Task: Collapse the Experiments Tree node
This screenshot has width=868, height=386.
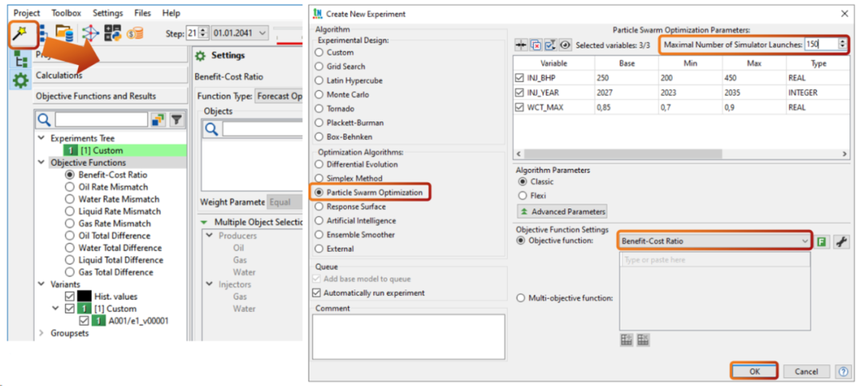Action: coord(41,138)
